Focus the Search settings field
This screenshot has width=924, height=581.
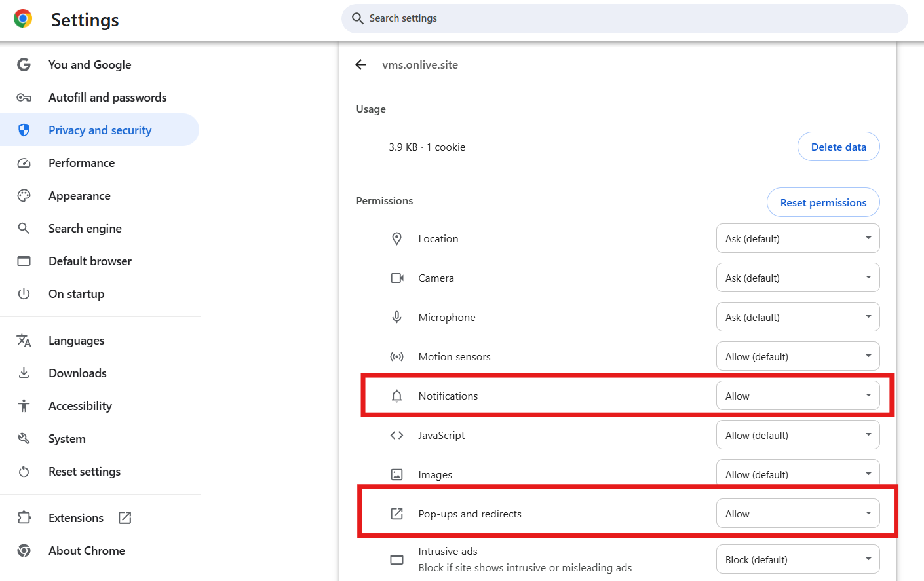click(x=629, y=18)
